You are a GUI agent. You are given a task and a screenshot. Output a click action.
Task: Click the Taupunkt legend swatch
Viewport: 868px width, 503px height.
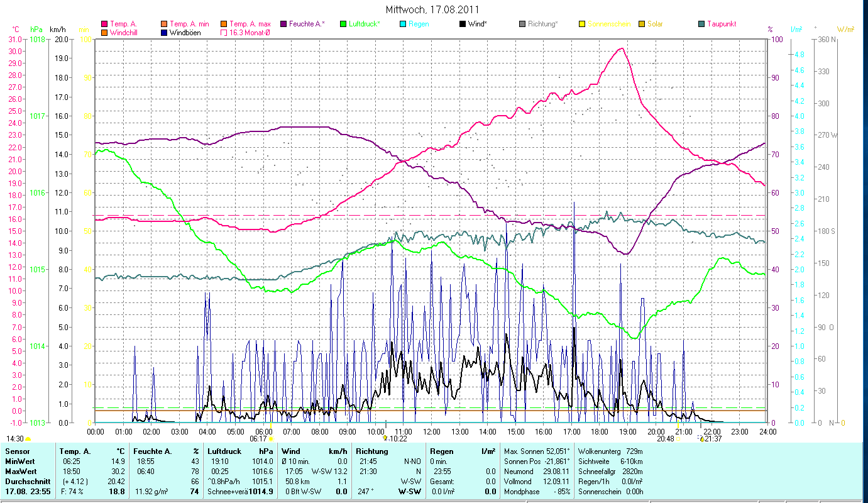(701, 24)
